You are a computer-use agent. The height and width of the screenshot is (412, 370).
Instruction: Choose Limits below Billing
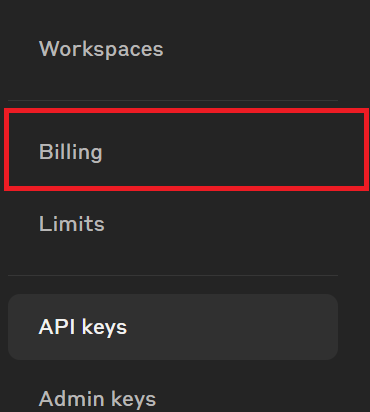(173, 223)
